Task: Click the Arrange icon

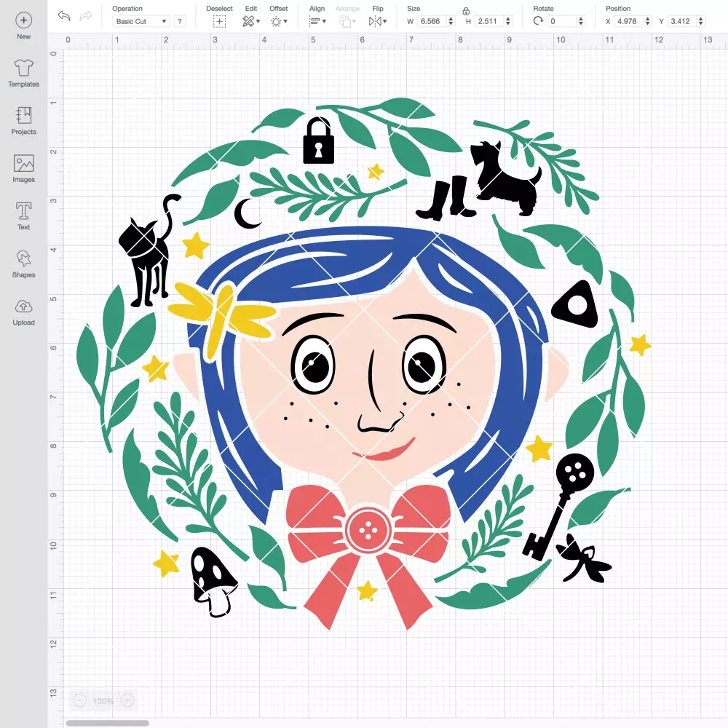Action: pyautogui.click(x=345, y=21)
